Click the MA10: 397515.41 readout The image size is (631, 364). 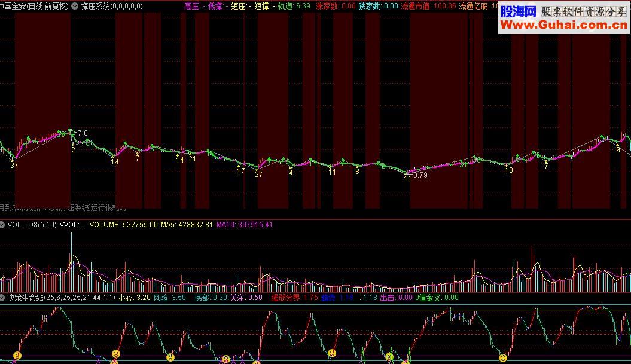(x=244, y=225)
